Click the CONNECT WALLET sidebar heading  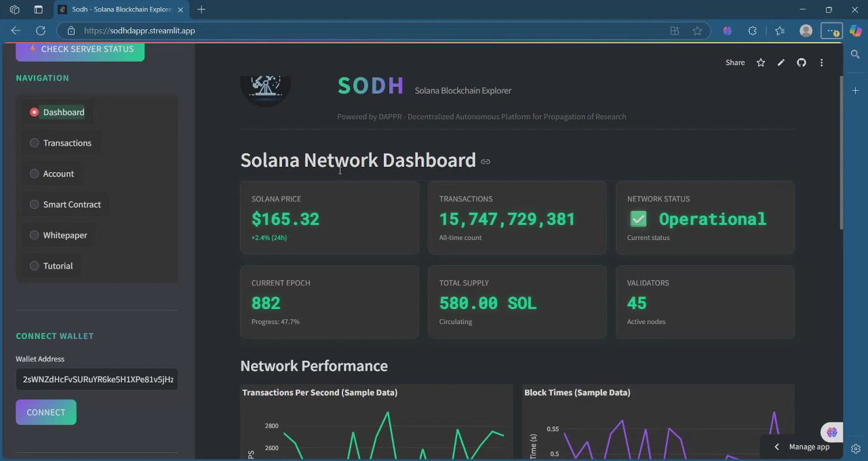(55, 336)
